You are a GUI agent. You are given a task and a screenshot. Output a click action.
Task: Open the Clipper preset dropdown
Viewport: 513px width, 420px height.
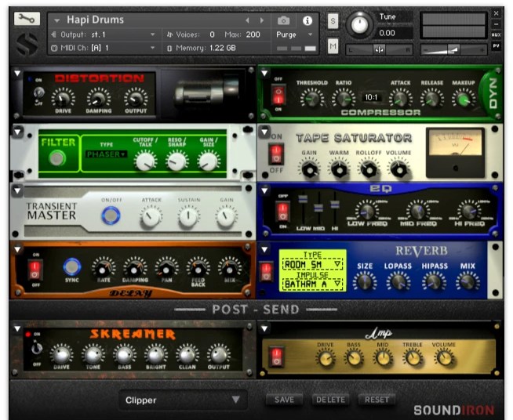pos(183,400)
